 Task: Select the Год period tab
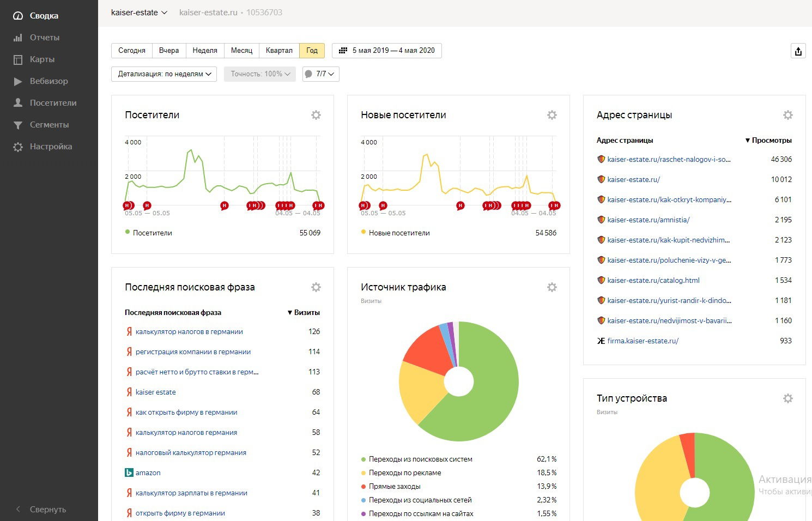pyautogui.click(x=312, y=51)
